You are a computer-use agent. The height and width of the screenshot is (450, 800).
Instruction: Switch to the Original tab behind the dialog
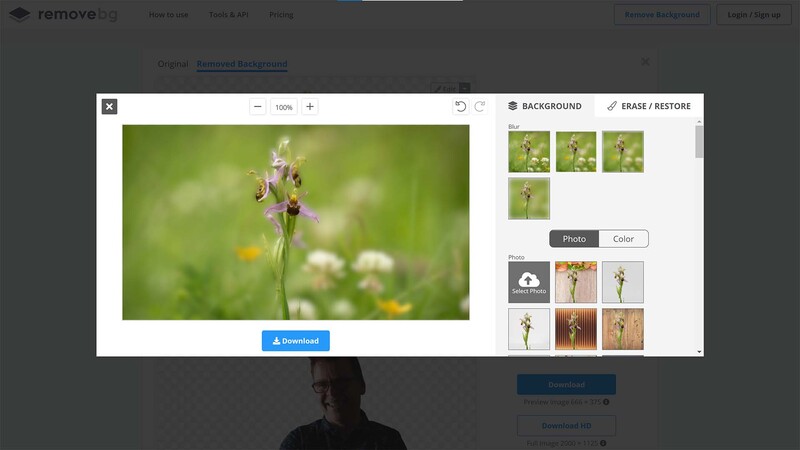173,64
